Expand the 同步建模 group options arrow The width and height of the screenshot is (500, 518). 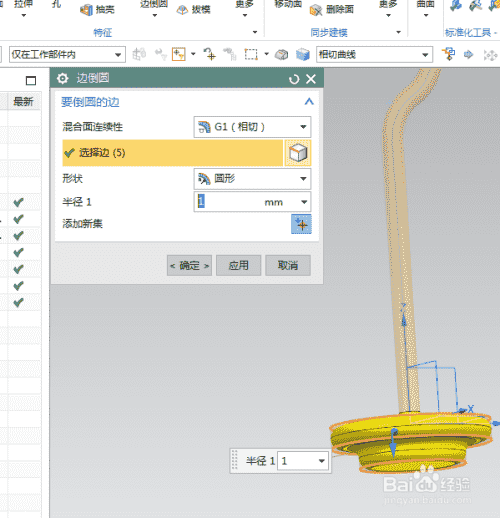(x=398, y=32)
